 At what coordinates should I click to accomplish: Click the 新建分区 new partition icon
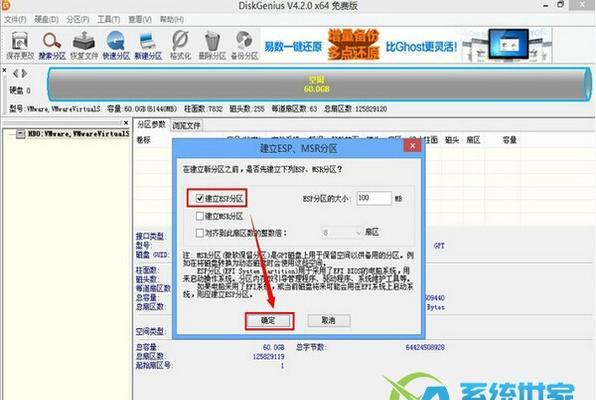pos(148,45)
